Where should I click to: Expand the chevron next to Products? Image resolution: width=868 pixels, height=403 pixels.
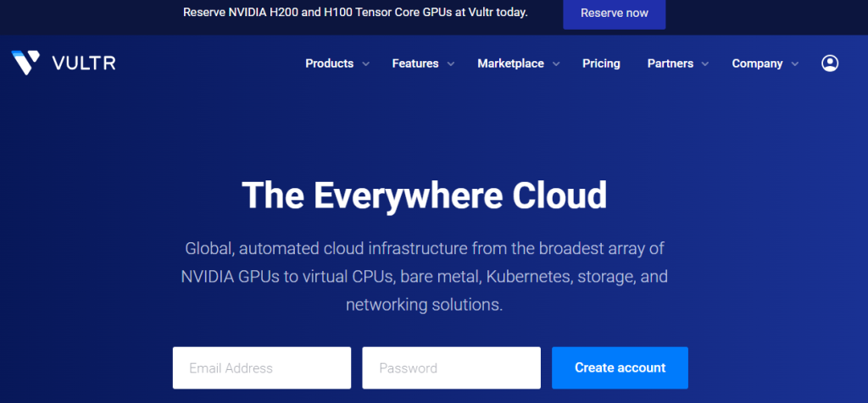[365, 64]
